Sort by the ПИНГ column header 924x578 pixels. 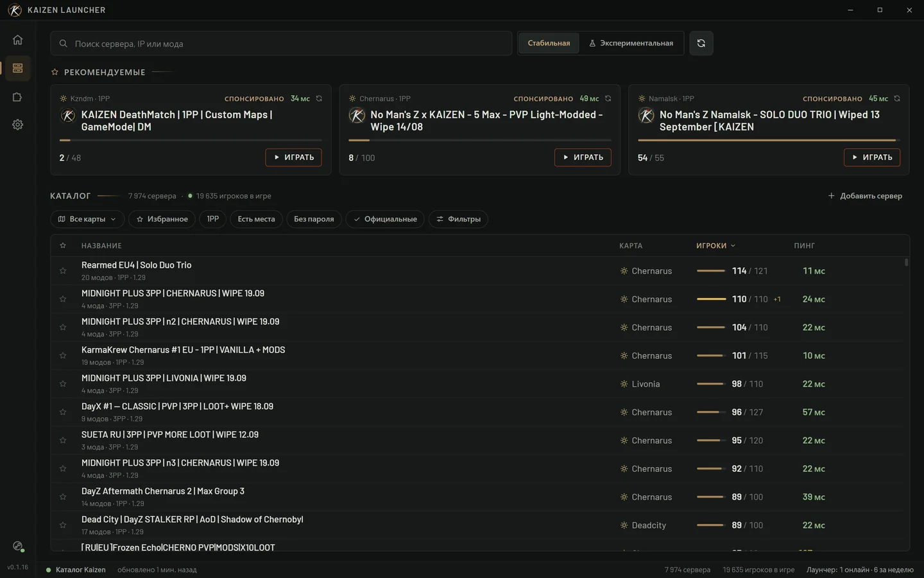coord(804,245)
